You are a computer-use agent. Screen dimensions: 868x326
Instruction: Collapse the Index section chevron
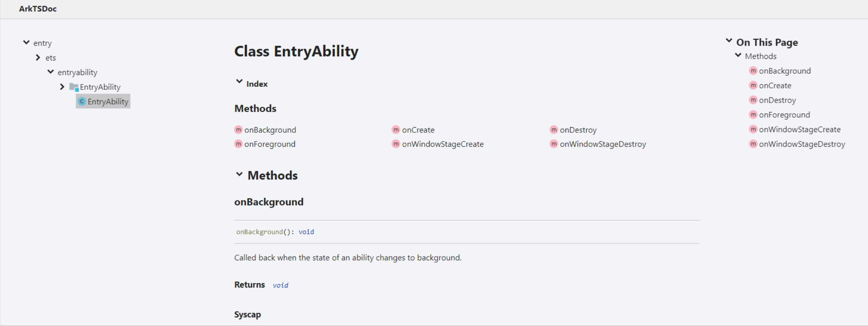point(239,81)
